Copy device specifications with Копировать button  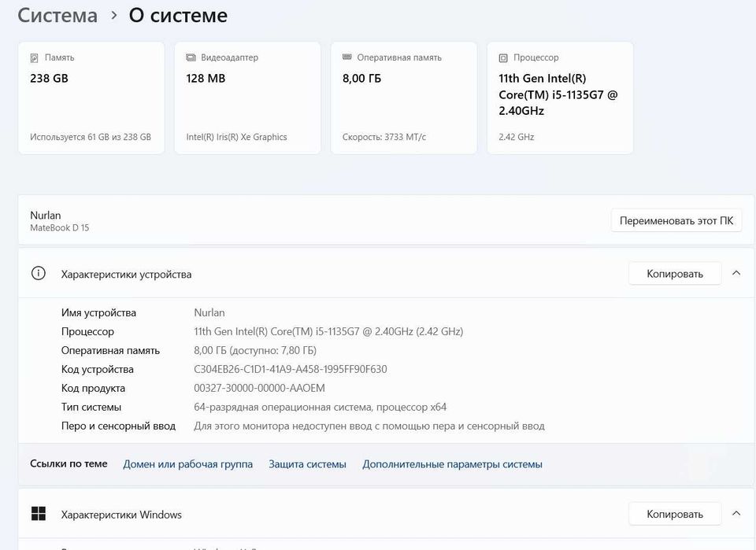(674, 274)
